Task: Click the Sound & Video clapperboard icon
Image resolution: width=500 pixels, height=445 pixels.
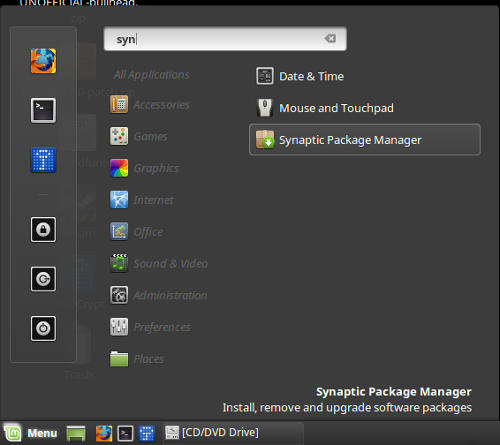Action: click(119, 263)
